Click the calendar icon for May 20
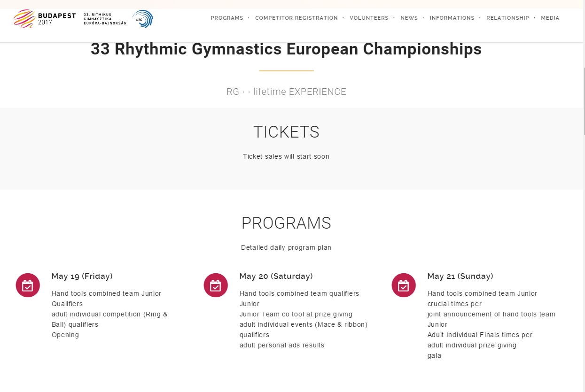Screen dimensions: 585x392 click(216, 285)
